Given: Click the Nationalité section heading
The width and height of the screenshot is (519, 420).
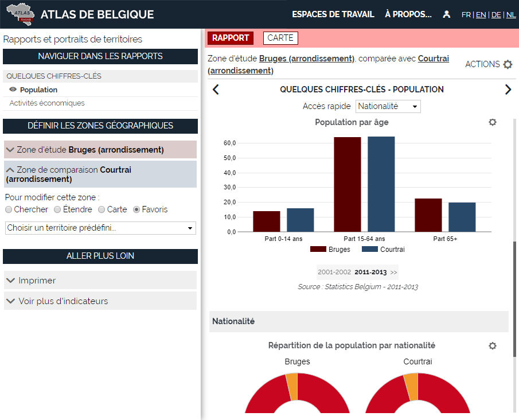Looking at the screenshot, I should pos(233,321).
